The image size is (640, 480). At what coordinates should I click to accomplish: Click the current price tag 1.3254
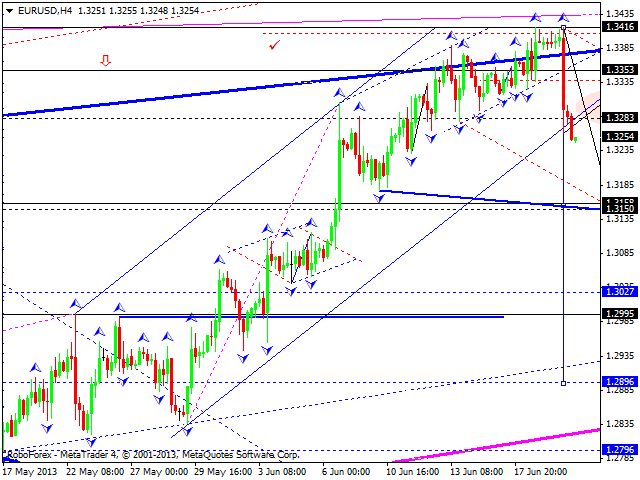619,136
